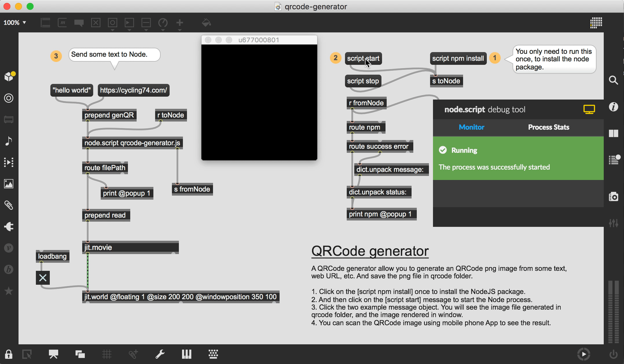Image resolution: width=624 pixels, height=364 pixels.
Task: Click the script npm install message
Action: coord(458,58)
